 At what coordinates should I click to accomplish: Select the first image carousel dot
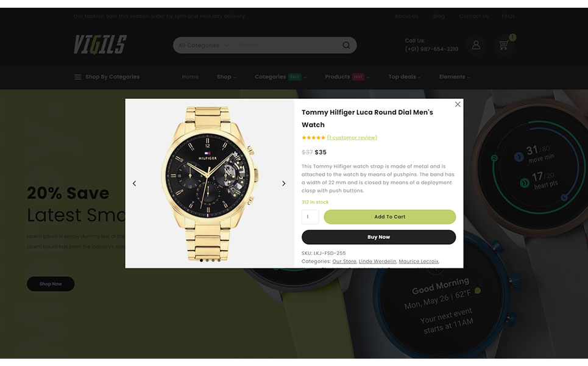(x=201, y=260)
